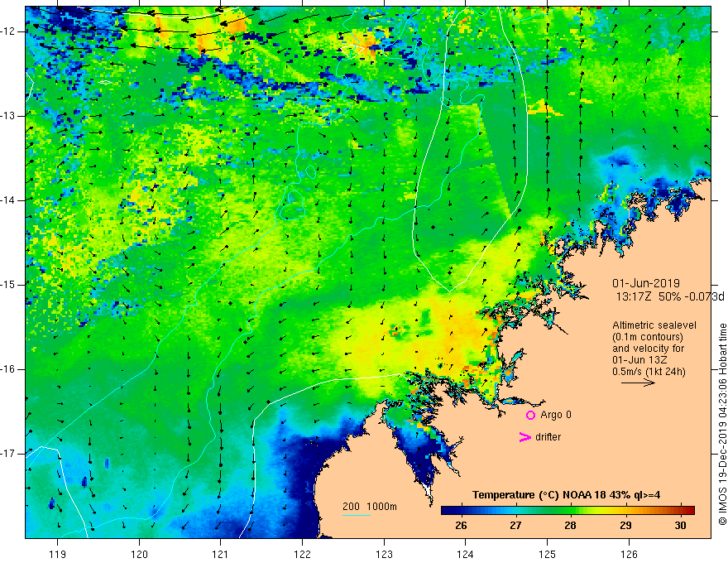Click the cyan 200m depth contour line sample
This screenshot has height=563, width=728.
(x=356, y=515)
